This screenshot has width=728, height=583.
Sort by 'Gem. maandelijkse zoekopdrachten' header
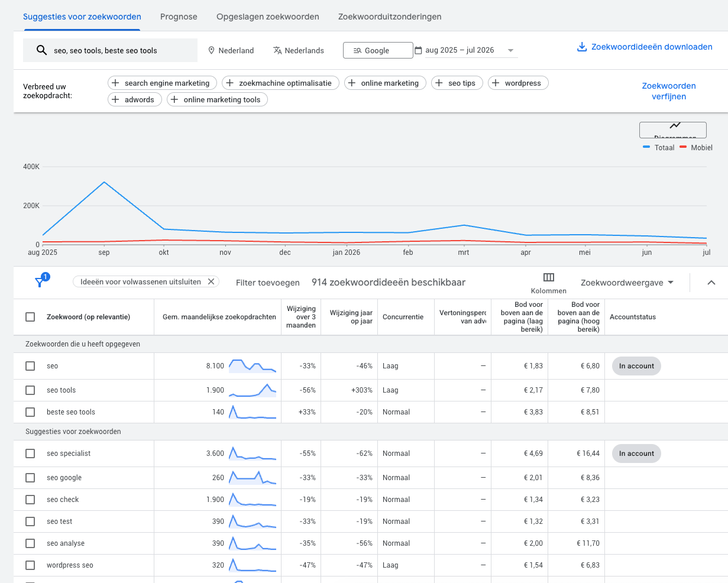tap(219, 317)
